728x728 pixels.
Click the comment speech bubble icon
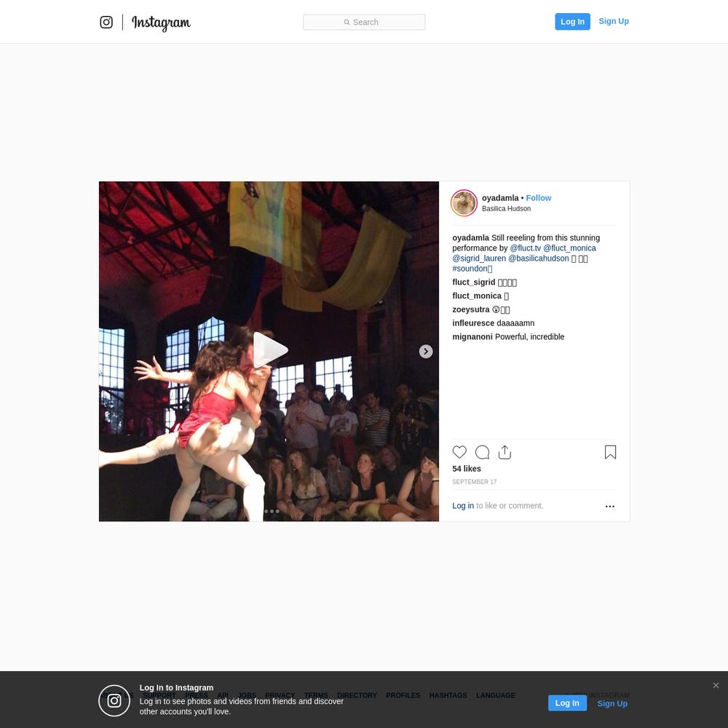pos(483,452)
